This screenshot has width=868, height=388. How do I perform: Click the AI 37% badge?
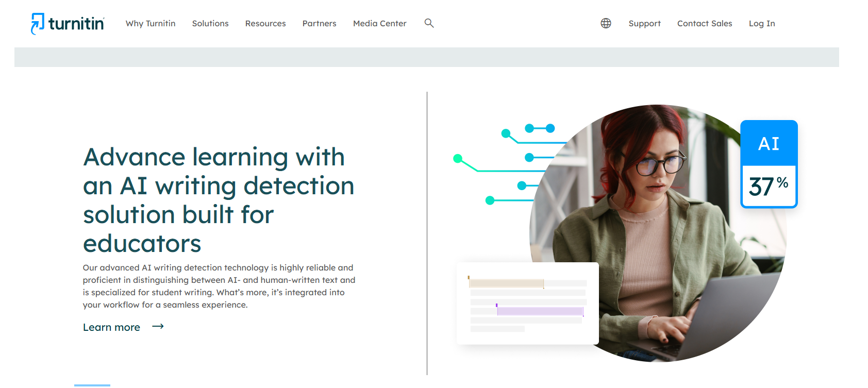pyautogui.click(x=769, y=164)
